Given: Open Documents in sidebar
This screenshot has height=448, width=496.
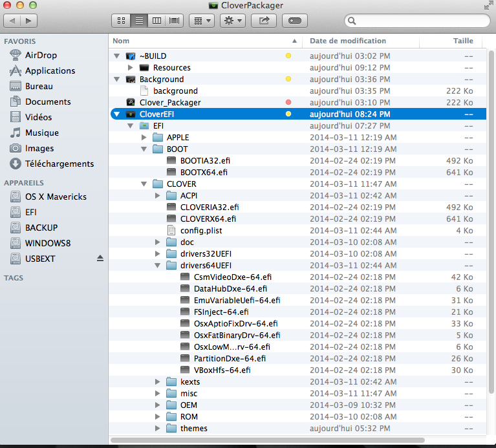Looking at the screenshot, I should [x=40, y=101].
